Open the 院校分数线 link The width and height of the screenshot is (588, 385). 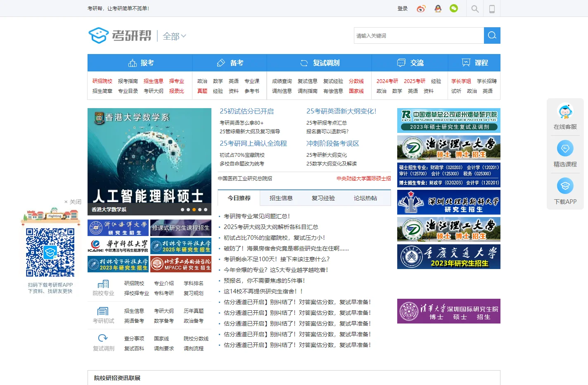coord(196,339)
